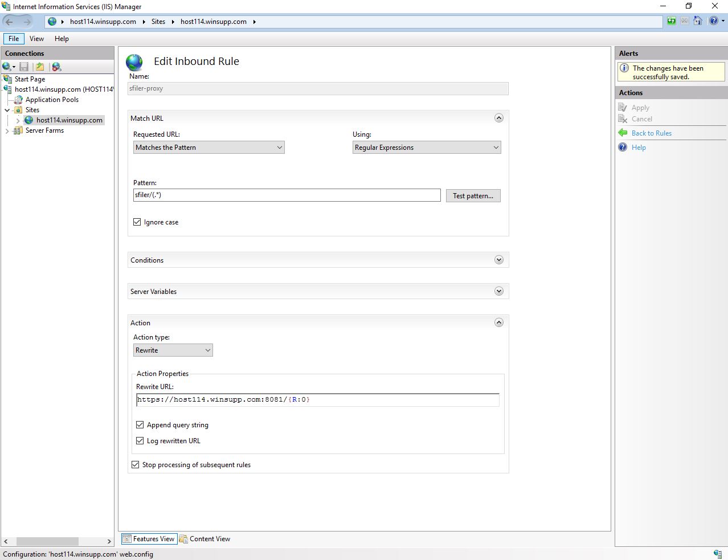Toggle Stop processing of subsequent rules
This screenshot has height=560, width=728.
tap(136, 465)
